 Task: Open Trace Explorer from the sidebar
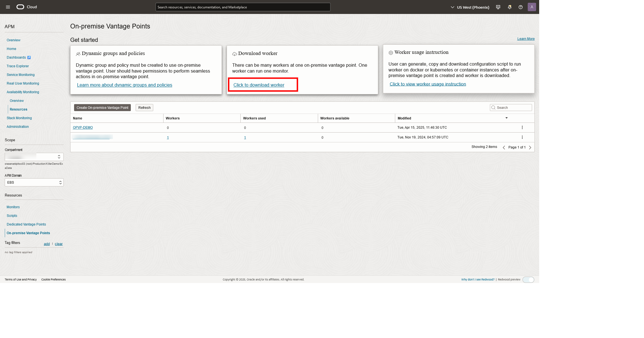(x=18, y=66)
